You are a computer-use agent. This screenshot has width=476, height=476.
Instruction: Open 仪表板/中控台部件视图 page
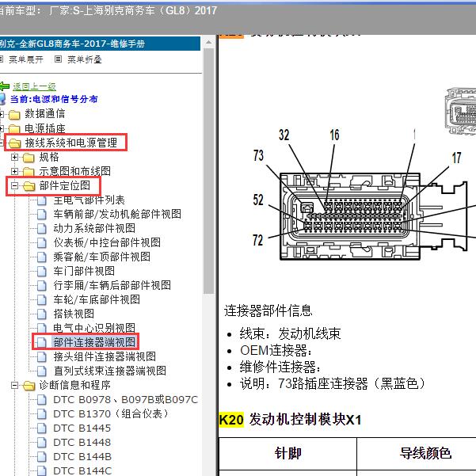pos(107,242)
